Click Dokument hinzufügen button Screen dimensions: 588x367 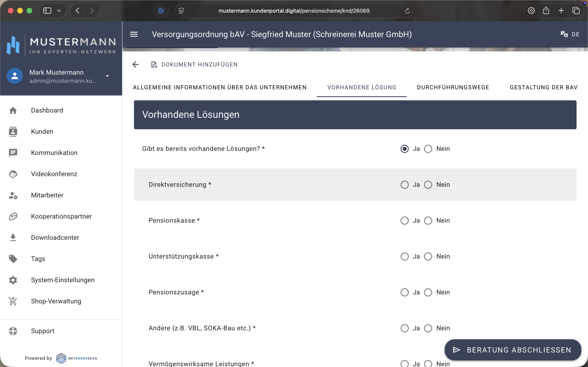(x=194, y=64)
